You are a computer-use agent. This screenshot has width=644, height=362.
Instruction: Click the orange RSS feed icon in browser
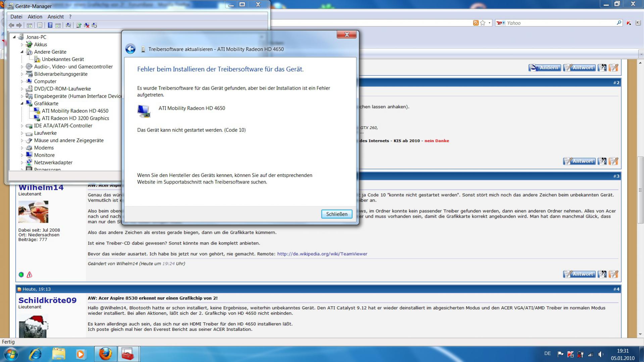[476, 23]
